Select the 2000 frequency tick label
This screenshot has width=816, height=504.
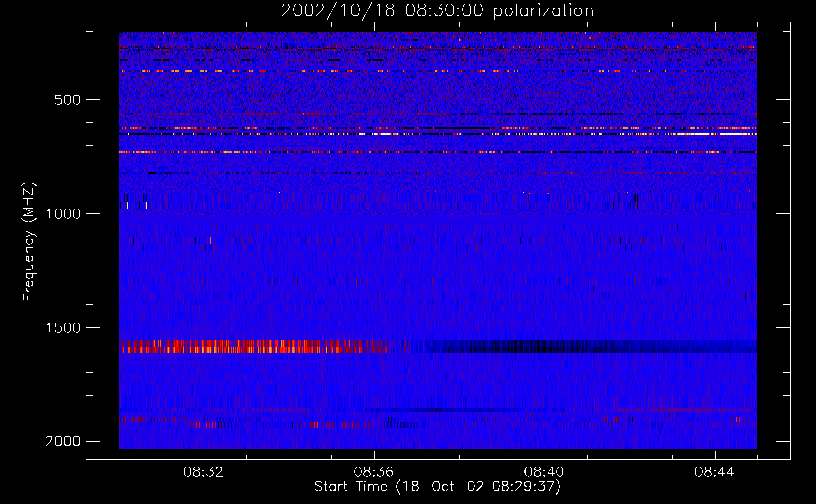point(63,442)
